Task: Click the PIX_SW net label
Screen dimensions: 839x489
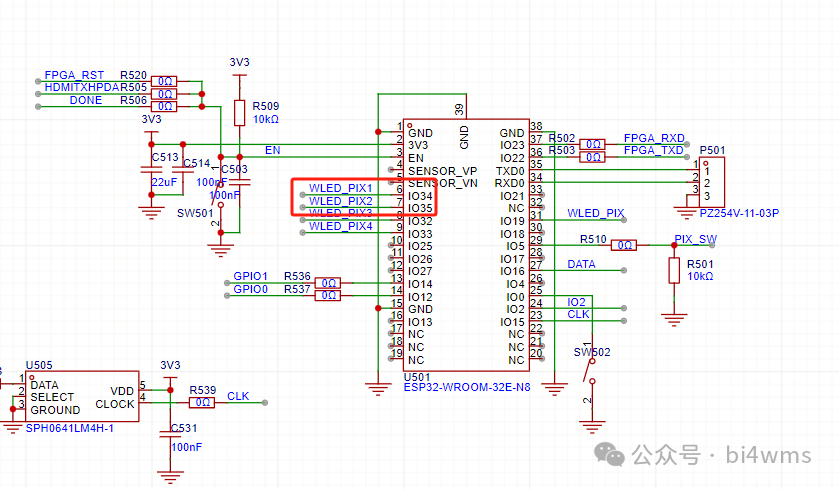Action: click(x=695, y=239)
